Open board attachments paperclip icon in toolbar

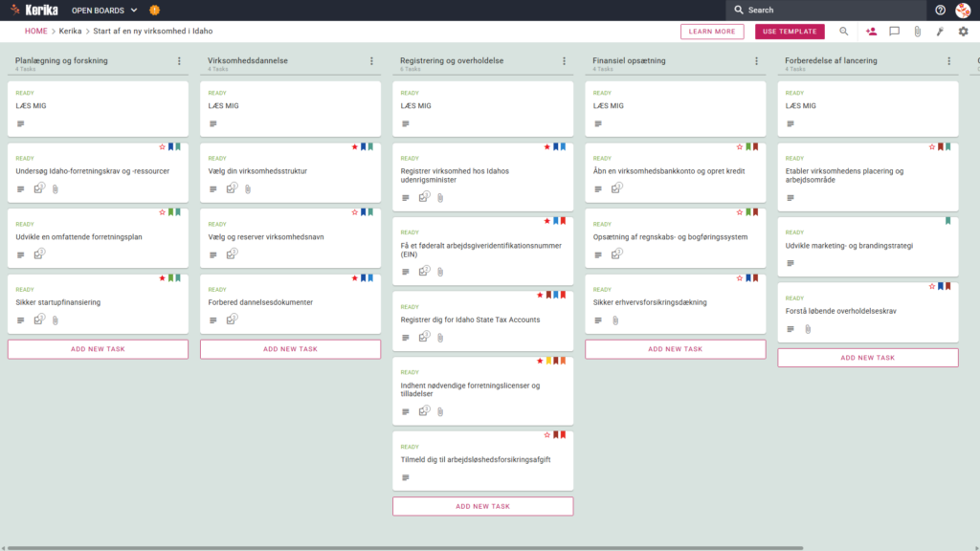(918, 32)
